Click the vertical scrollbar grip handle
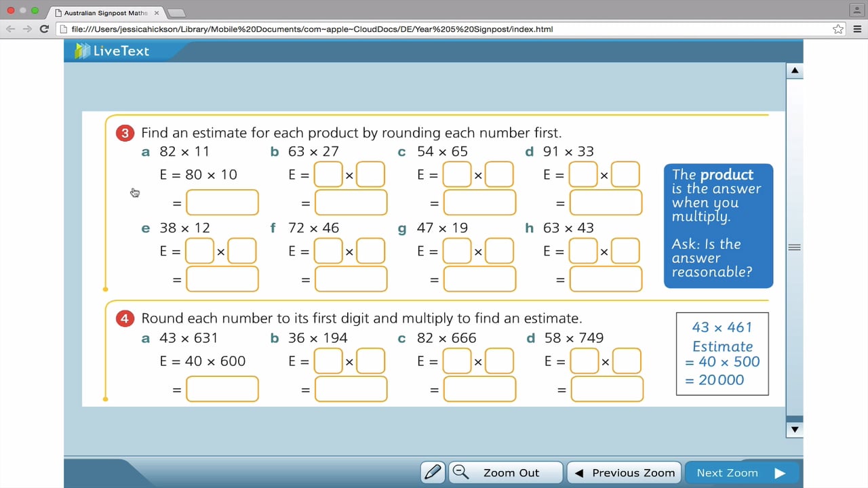 pos(795,247)
